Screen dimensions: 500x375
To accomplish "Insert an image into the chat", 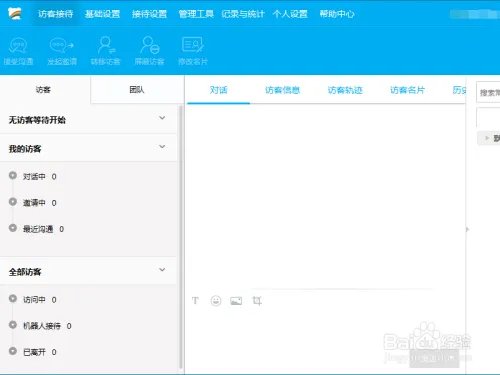I will 236,301.
